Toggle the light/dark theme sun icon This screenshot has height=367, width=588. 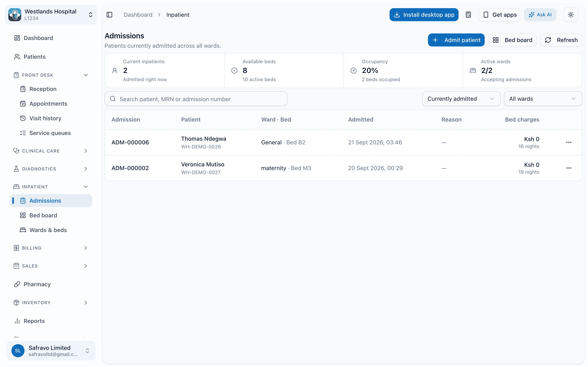pyautogui.click(x=571, y=15)
